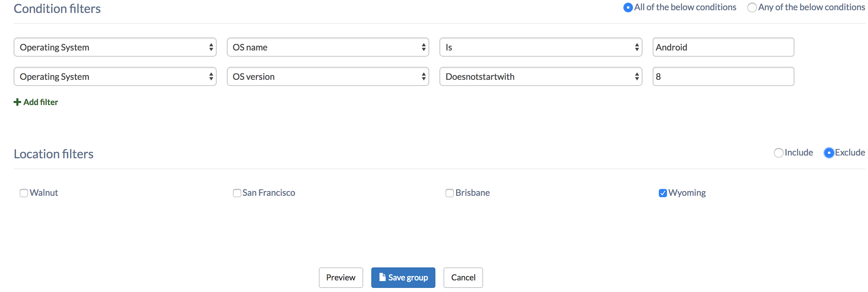Open second Operating System category dropdown

115,76
